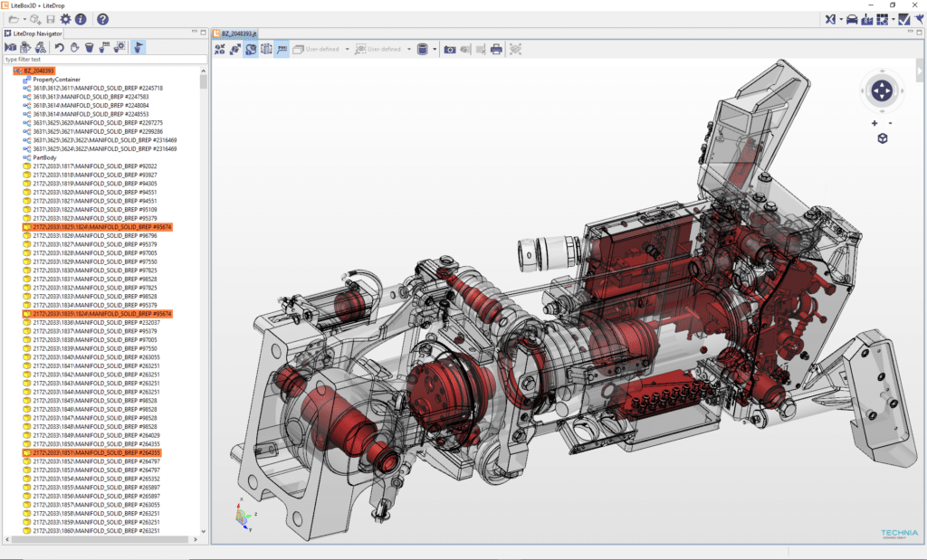The width and height of the screenshot is (927, 560).
Task: Click the expand arrows icon in viewer toolbar
Action: (x=235, y=49)
